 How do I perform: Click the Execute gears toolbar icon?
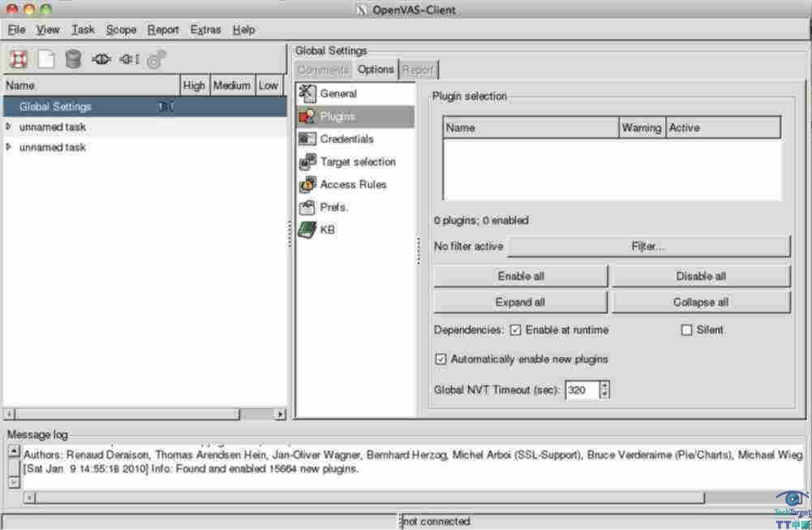pyautogui.click(x=157, y=59)
